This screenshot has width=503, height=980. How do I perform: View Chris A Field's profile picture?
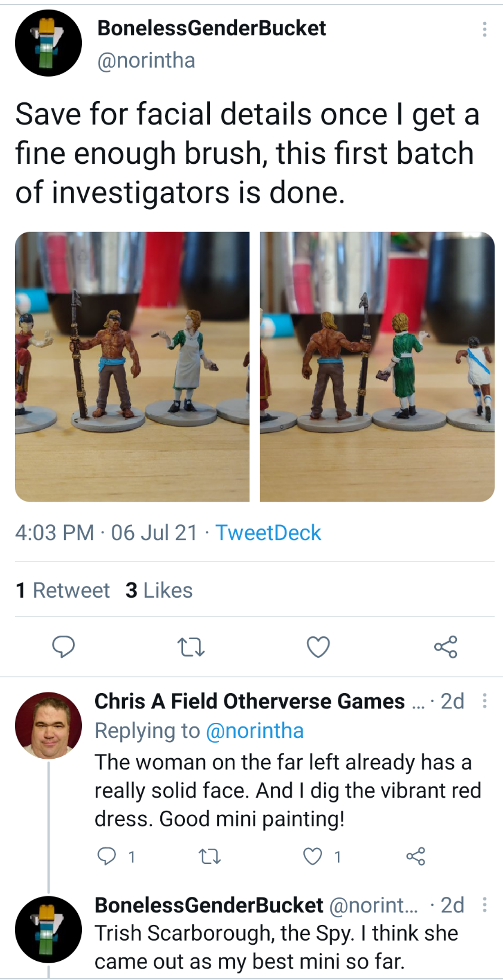(48, 726)
